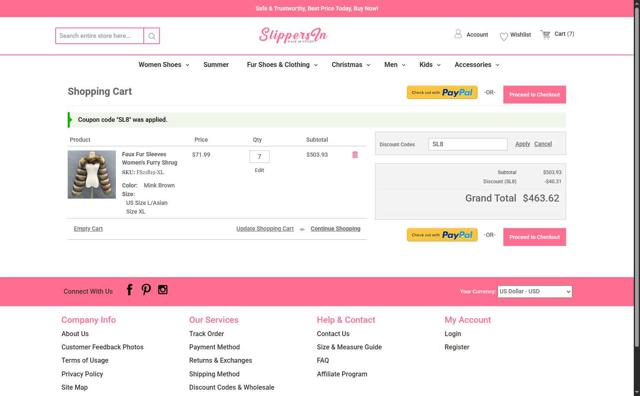The height and width of the screenshot is (396, 640).
Task: Expand the Women Shoes menu
Action: 164,65
